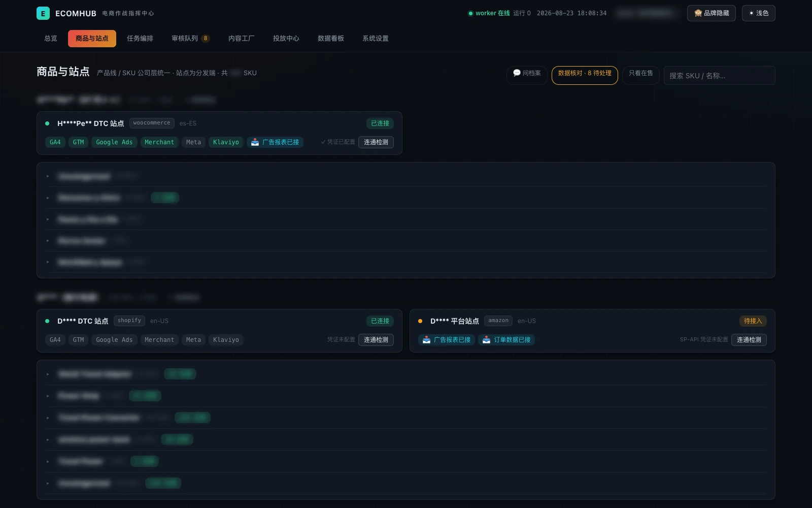Switch to light theme with sun button
812x508 pixels.
(758, 13)
